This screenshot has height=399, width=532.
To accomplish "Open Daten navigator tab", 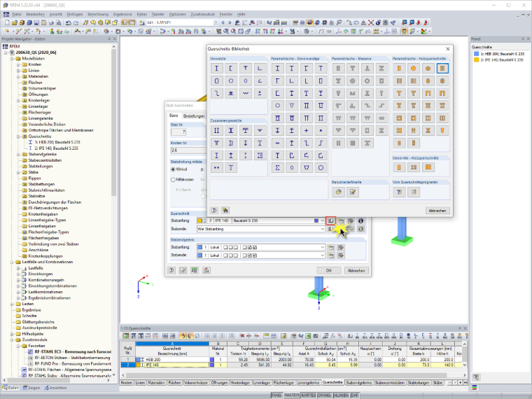I will point(11,388).
